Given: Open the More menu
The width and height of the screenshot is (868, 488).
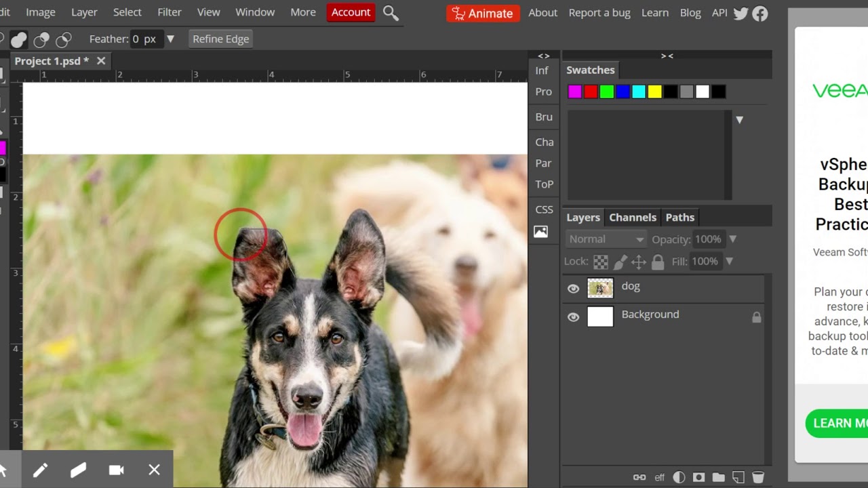Looking at the screenshot, I should point(303,12).
